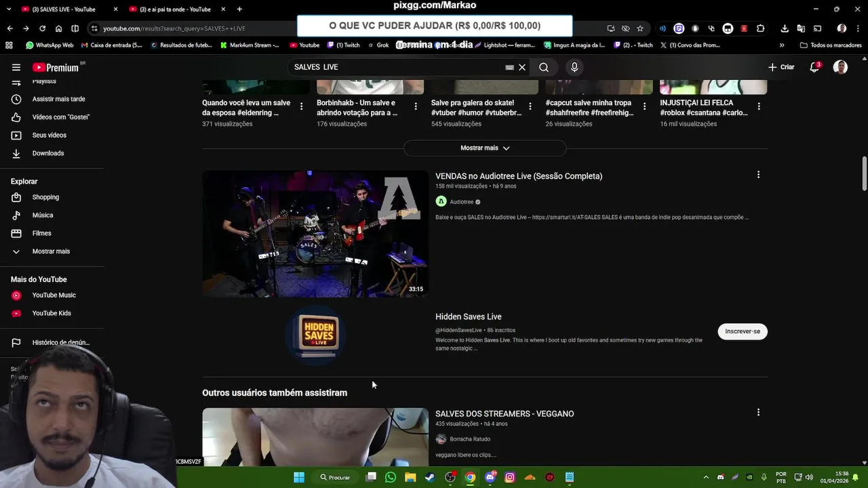Open WhatsApp from taskbar

[391, 477]
